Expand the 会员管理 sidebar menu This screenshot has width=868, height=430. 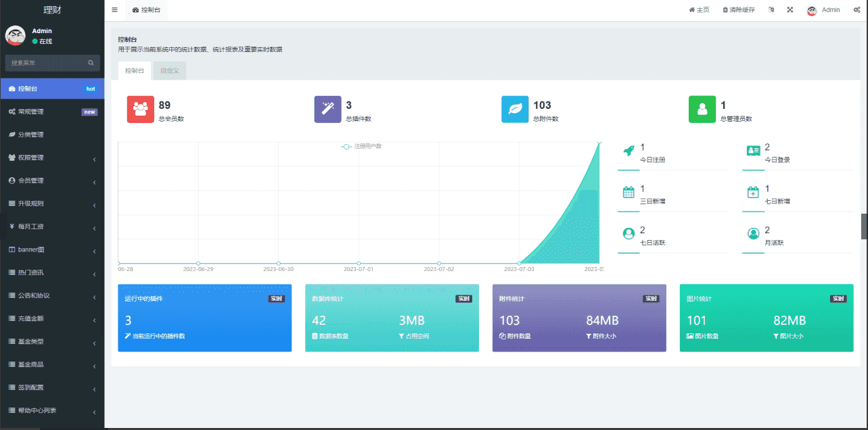coord(52,181)
